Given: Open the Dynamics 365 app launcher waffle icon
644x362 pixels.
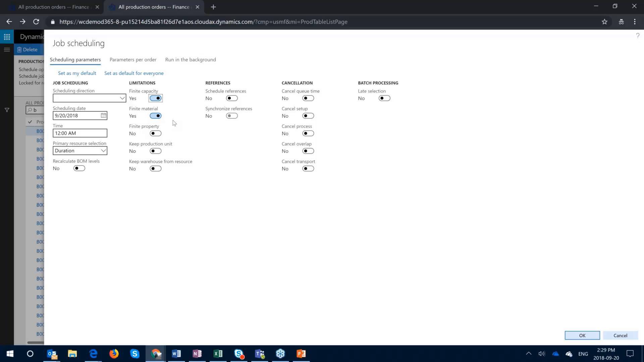Looking at the screenshot, I should (x=7, y=37).
